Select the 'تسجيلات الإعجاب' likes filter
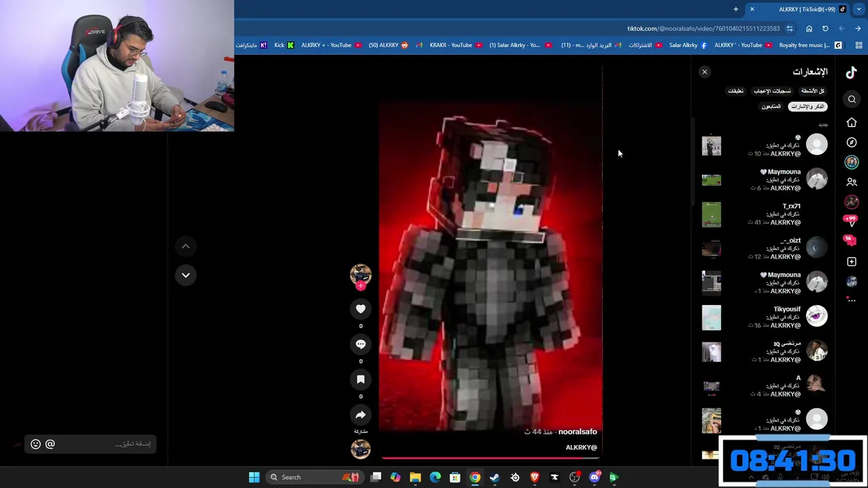Screen dimensions: 868x488 tap(772, 91)
